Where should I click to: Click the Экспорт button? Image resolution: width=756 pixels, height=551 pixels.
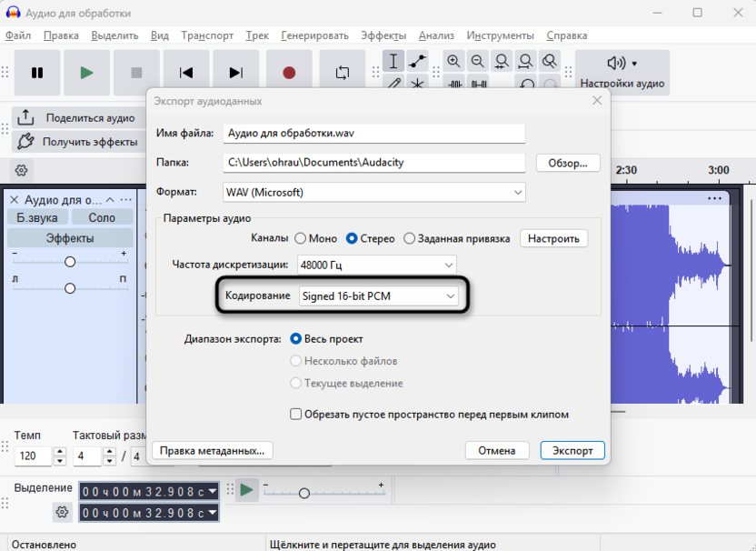572,450
